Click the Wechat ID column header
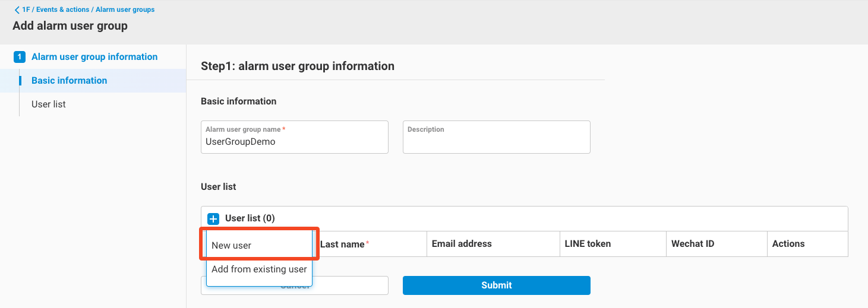 click(692, 244)
